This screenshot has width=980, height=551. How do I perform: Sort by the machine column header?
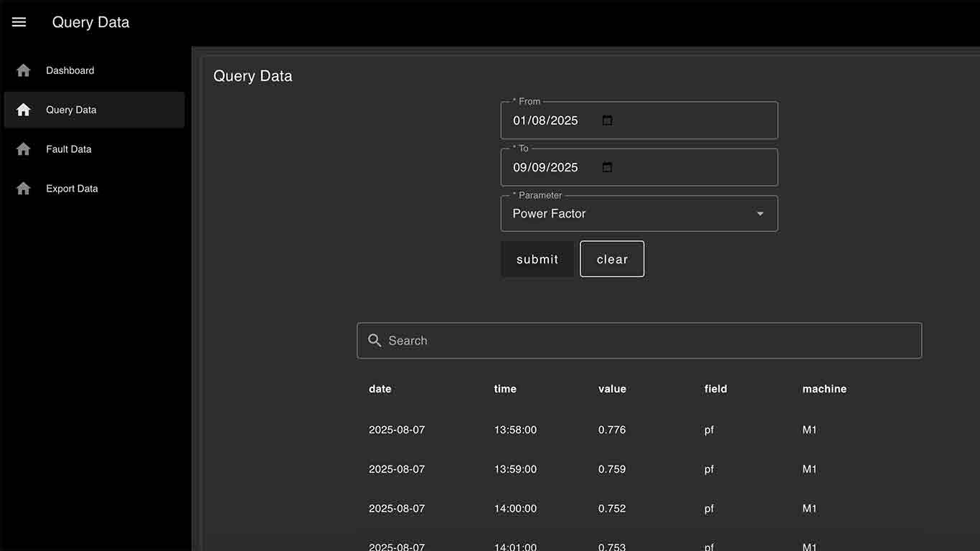click(824, 389)
